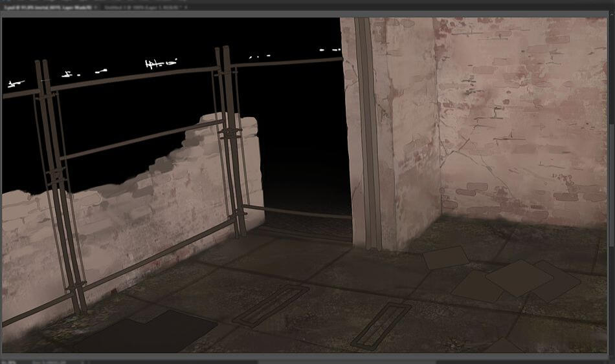Close the first document tab
615x364 pixels.
click(x=96, y=6)
